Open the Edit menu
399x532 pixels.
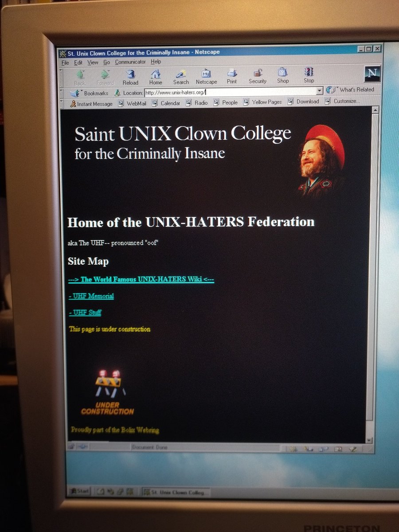[78, 63]
